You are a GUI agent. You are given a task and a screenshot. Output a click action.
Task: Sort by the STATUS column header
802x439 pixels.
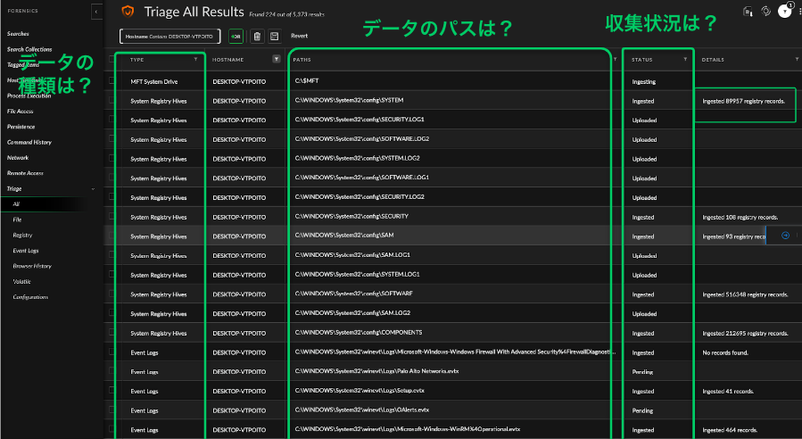642,60
